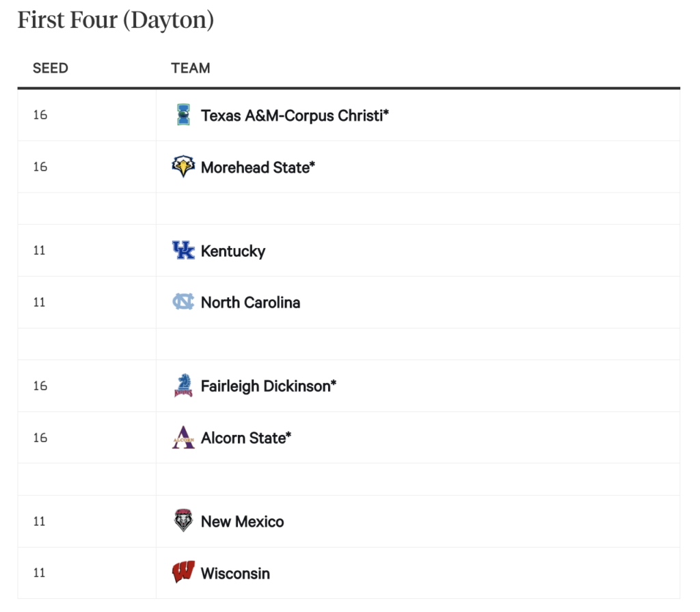The height and width of the screenshot is (612, 700).
Task: Click the First Four (Dayton) heading
Action: click(116, 20)
